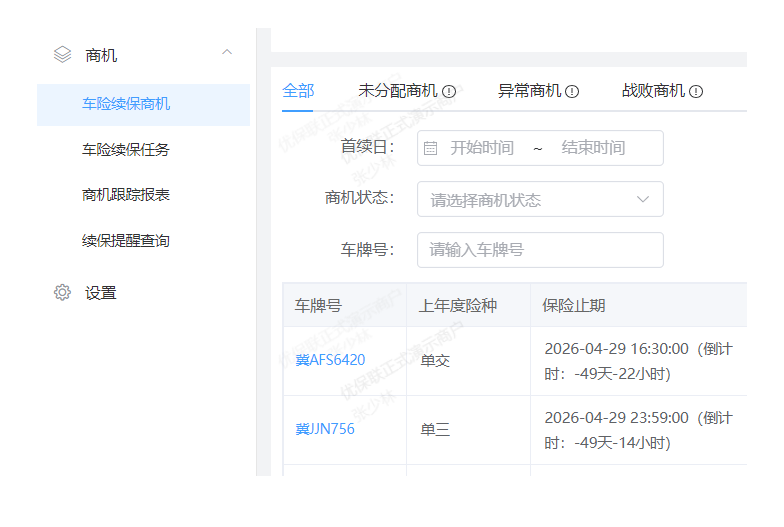This screenshot has width=784, height=527.
Task: Switch to the 未分配商机 tab
Action: pos(398,91)
